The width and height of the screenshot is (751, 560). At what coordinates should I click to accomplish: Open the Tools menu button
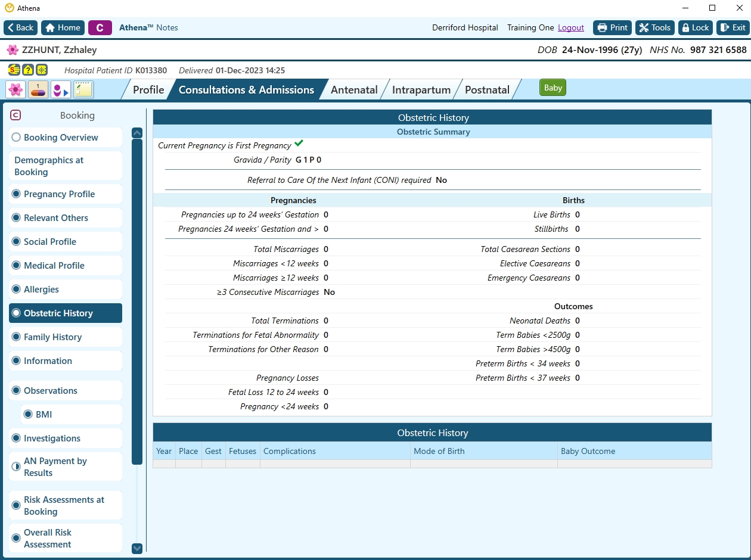click(655, 27)
